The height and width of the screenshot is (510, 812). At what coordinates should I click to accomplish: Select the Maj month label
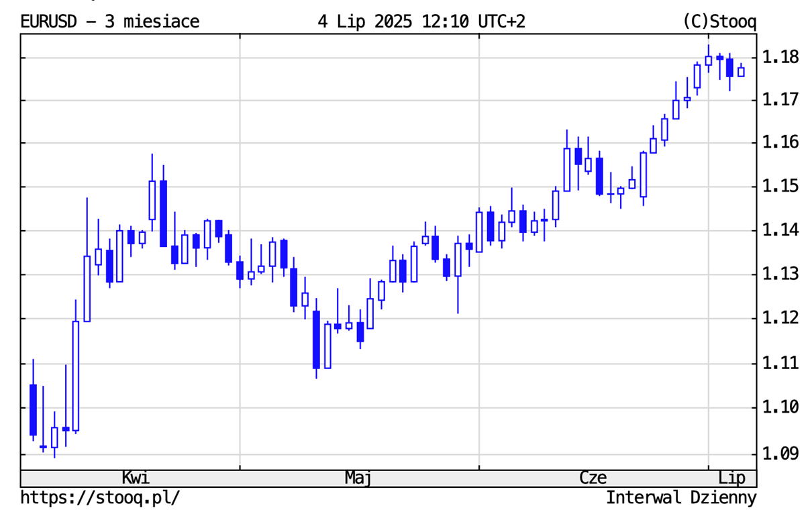pyautogui.click(x=359, y=478)
